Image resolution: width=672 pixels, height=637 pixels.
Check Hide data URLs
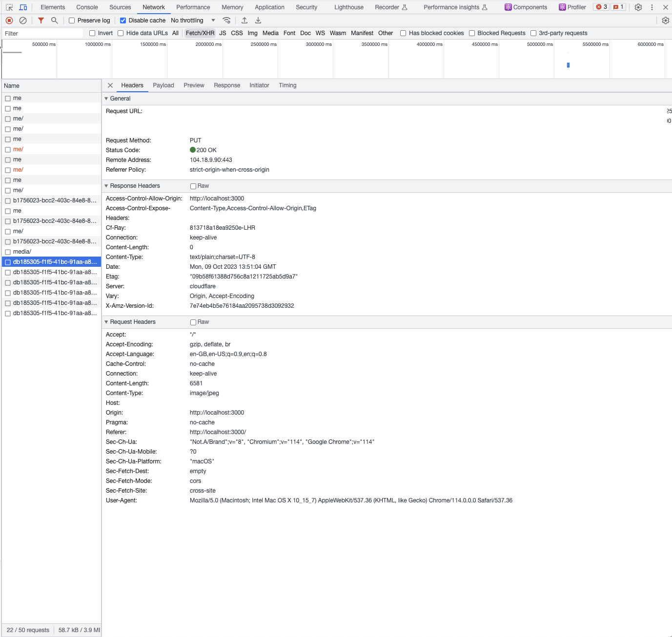point(121,33)
